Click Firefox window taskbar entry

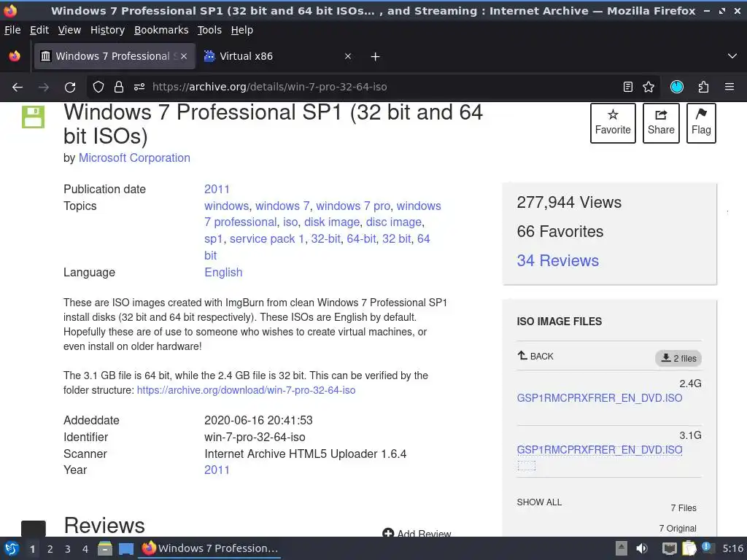209,548
